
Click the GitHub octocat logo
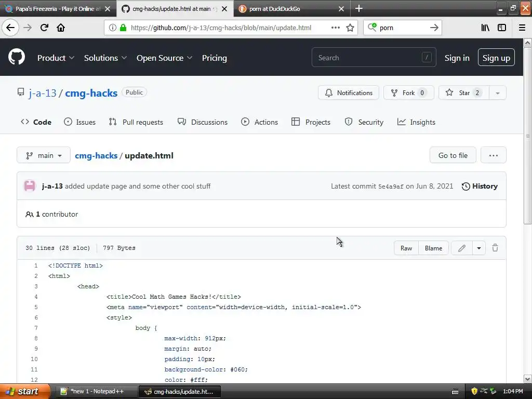(x=17, y=57)
